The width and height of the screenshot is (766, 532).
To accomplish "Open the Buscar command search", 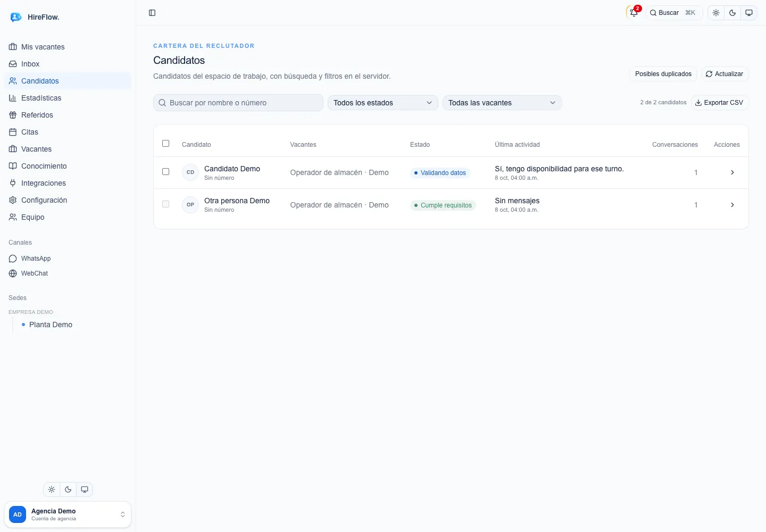I will 675,13.
